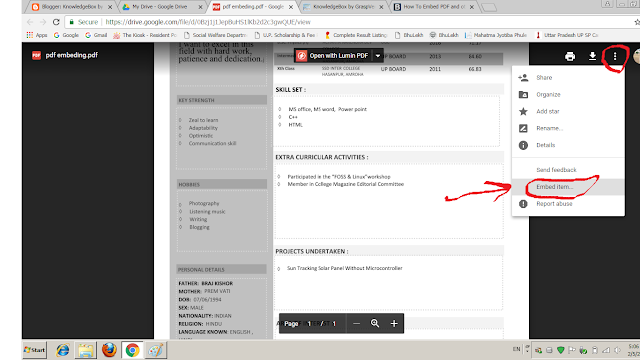
Task: Click the Share person icon
Action: tap(523, 78)
